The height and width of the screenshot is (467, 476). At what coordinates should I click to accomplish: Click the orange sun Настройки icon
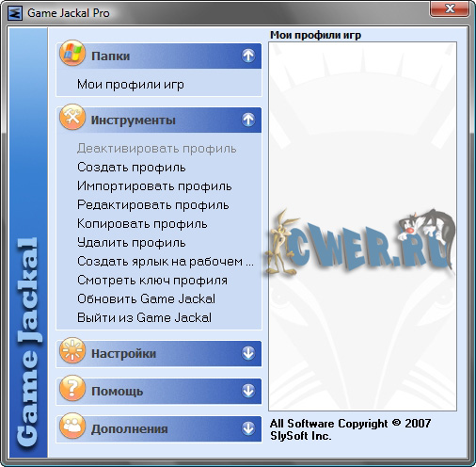[72, 350]
